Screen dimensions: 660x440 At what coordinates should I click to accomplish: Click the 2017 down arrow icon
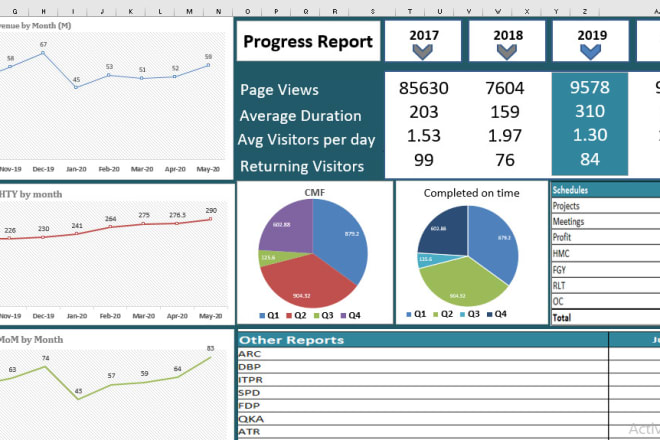click(422, 52)
